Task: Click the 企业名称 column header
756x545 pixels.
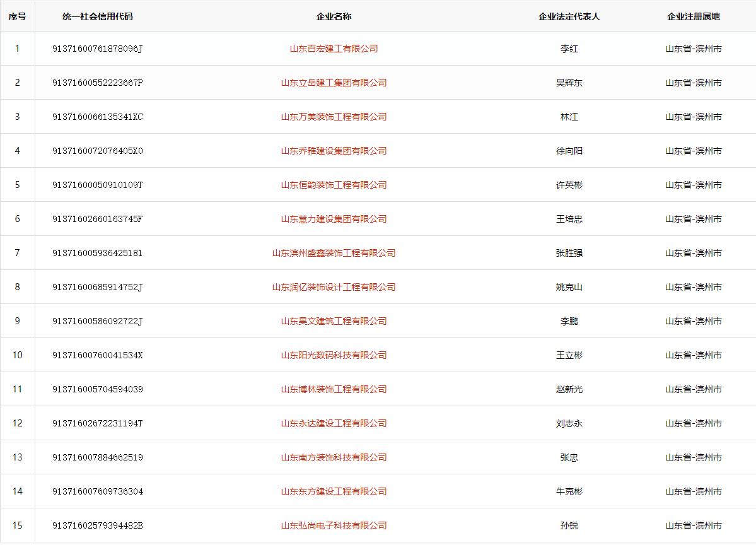Action: [334, 16]
